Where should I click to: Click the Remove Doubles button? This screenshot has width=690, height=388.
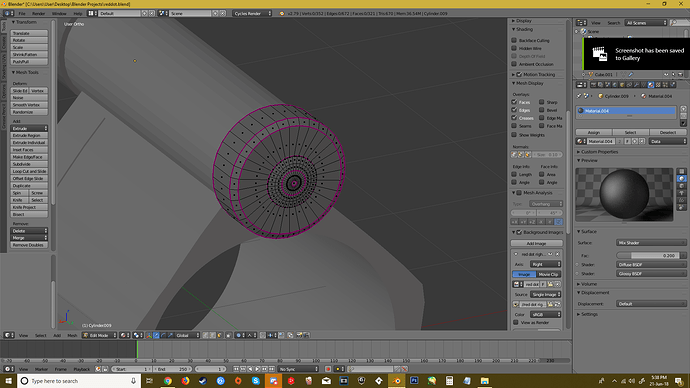click(29, 245)
